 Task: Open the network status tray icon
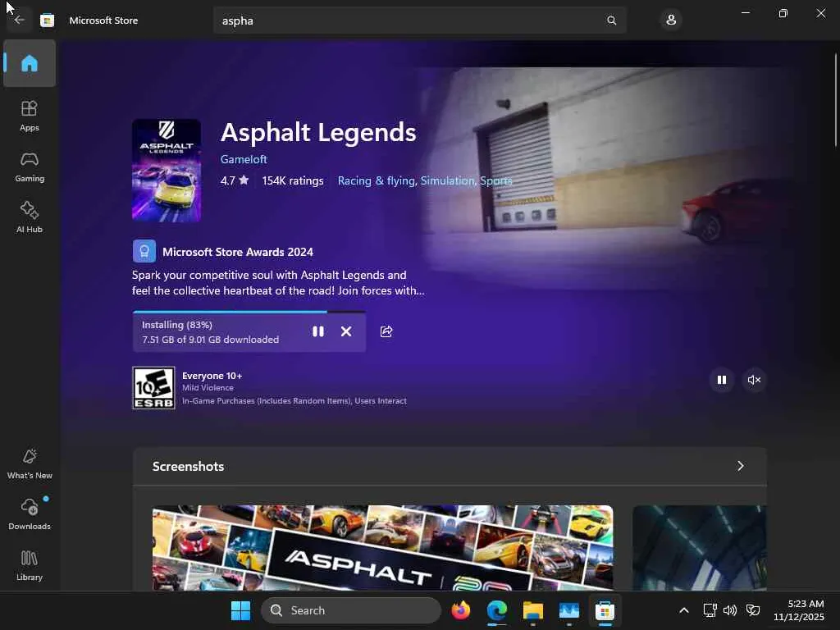(710, 610)
